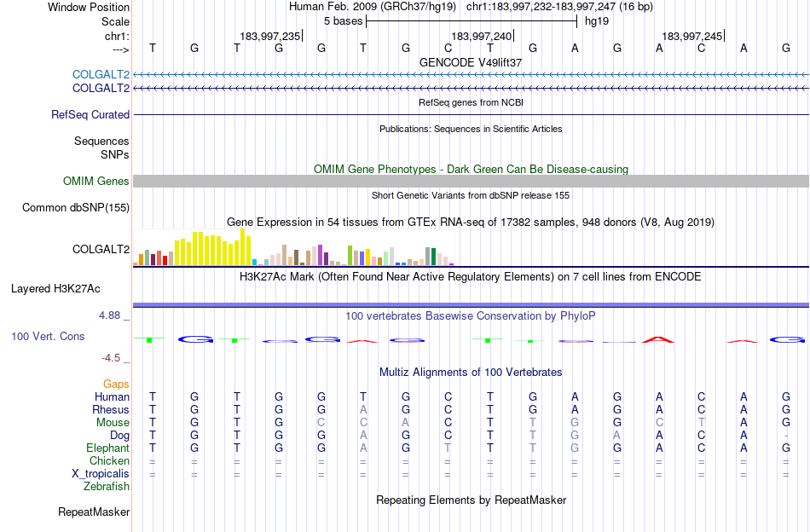This screenshot has width=810, height=532.
Task: Click the Scale row label
Action: click(116, 21)
